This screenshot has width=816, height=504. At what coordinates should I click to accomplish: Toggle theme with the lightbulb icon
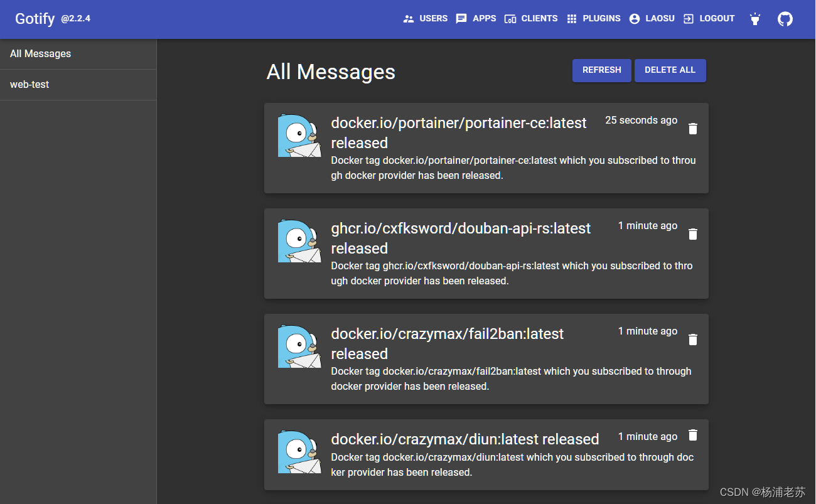755,19
